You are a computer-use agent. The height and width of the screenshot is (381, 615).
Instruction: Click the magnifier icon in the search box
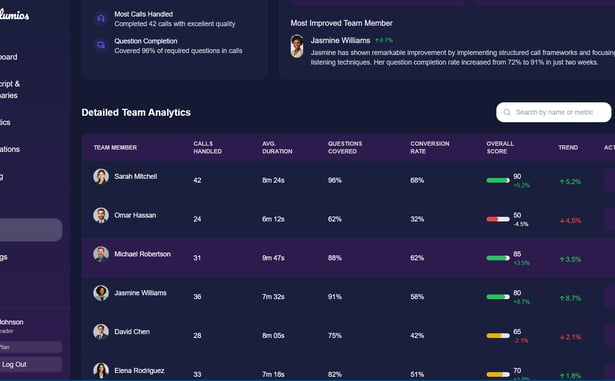tap(507, 112)
